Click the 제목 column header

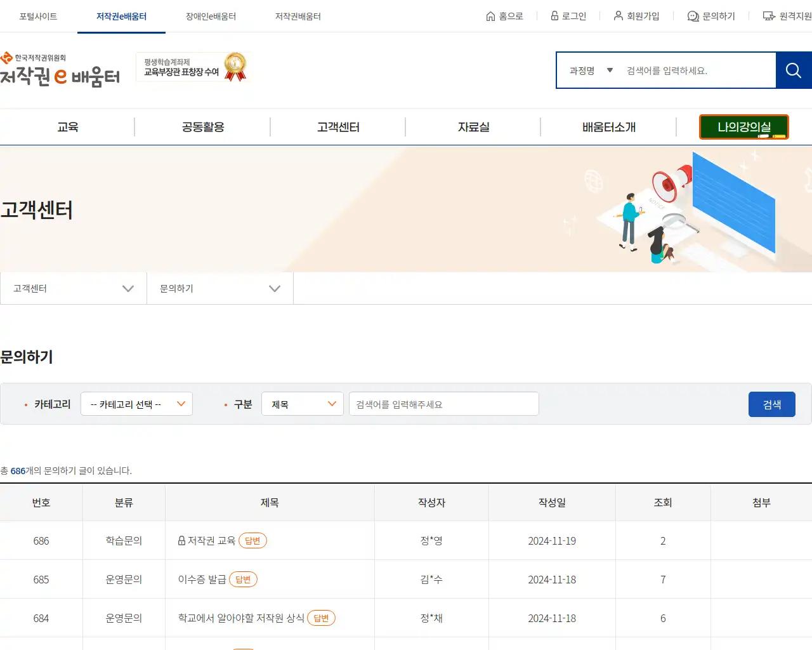click(x=270, y=503)
